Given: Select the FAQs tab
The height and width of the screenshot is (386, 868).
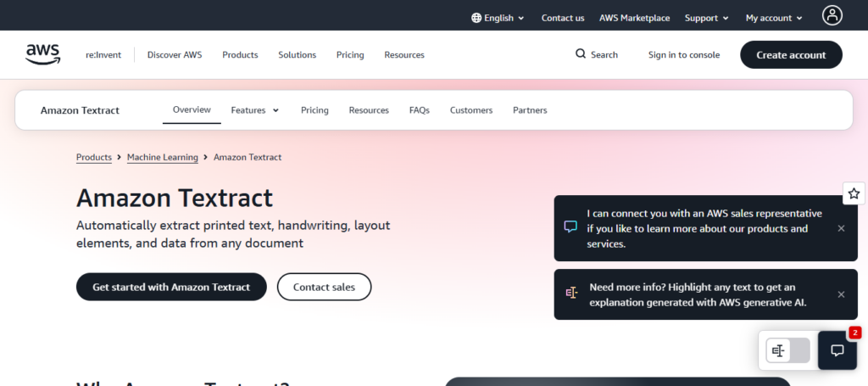Looking at the screenshot, I should (x=419, y=110).
